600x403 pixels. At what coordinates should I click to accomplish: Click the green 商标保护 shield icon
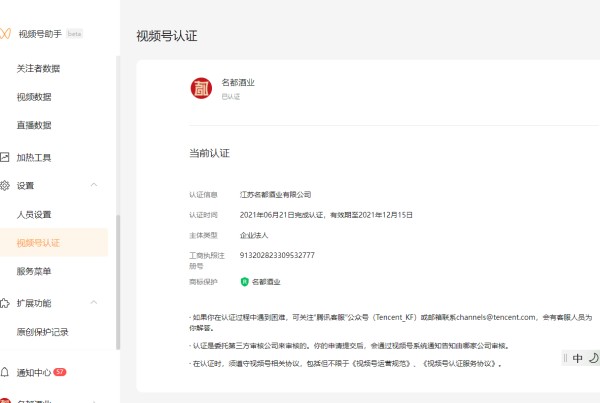(x=244, y=283)
